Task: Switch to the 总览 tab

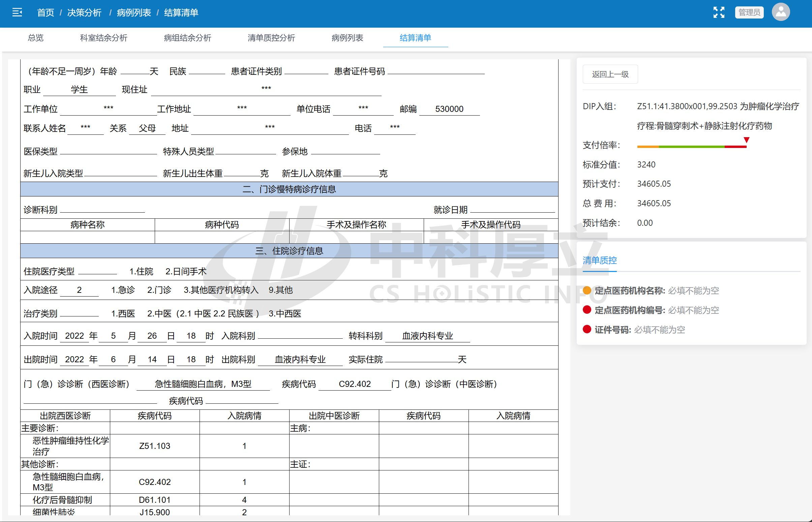Action: click(x=36, y=38)
